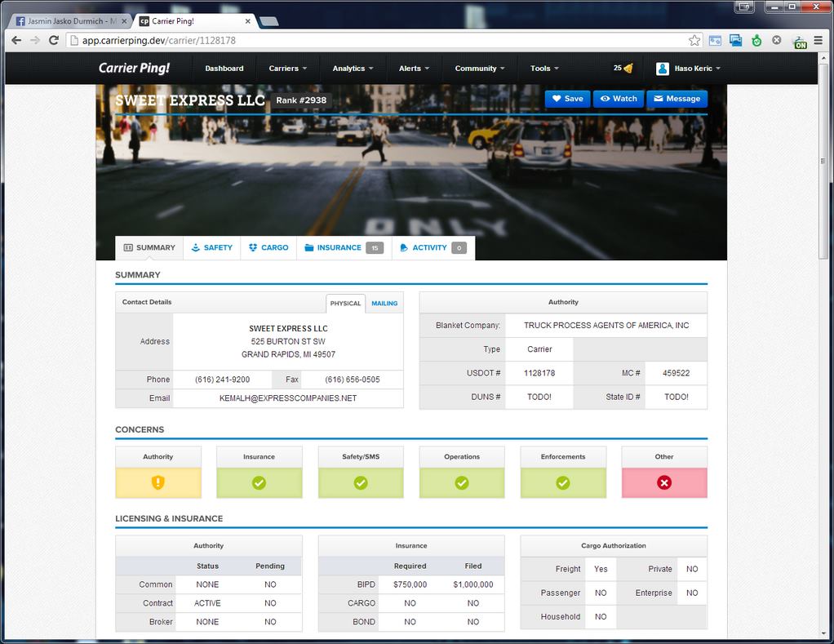Send a message with the Message button

click(677, 99)
